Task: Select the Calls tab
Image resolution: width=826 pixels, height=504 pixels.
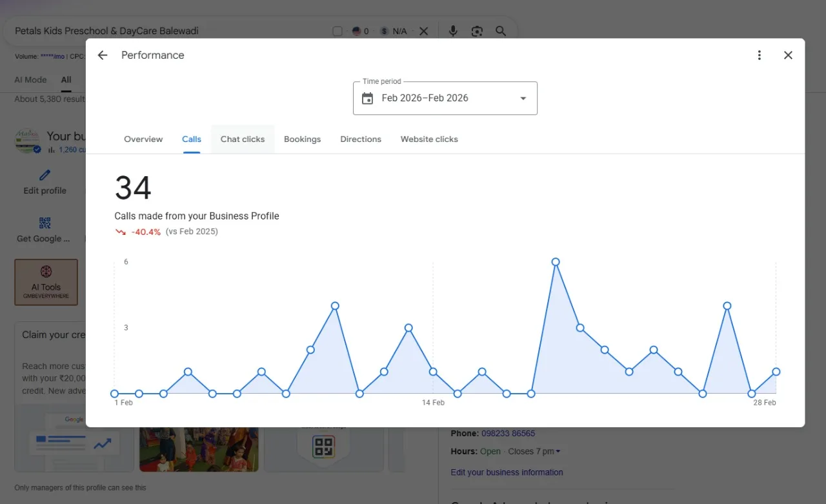Action: [192, 139]
